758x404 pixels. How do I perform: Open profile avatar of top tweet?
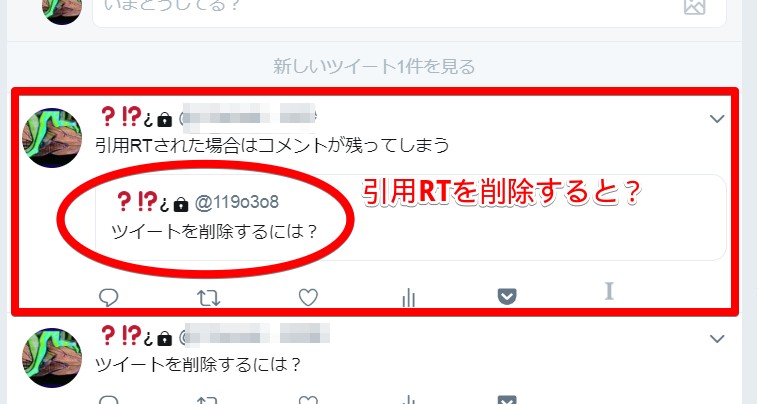click(52, 138)
